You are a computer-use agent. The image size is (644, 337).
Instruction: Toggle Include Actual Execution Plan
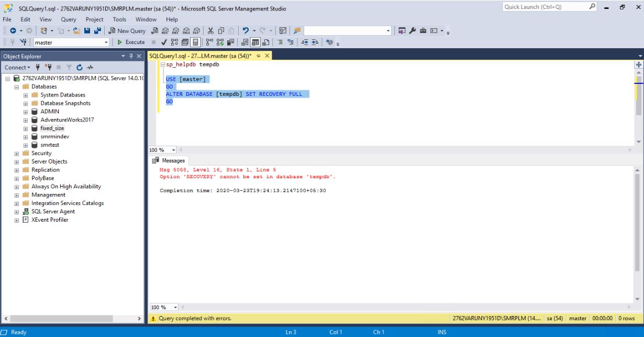209,42
